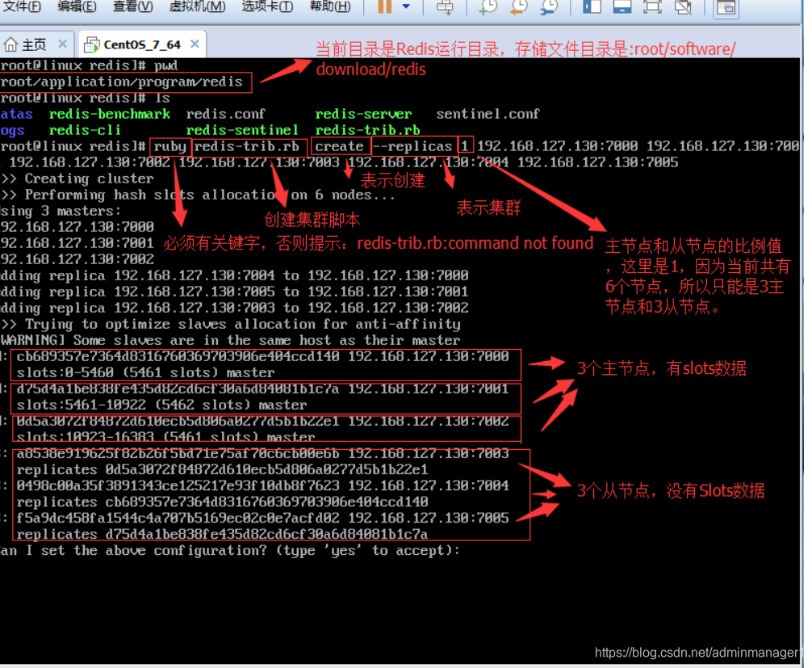Pause the virtual machine
This screenshot has width=812, height=668.
[384, 6]
